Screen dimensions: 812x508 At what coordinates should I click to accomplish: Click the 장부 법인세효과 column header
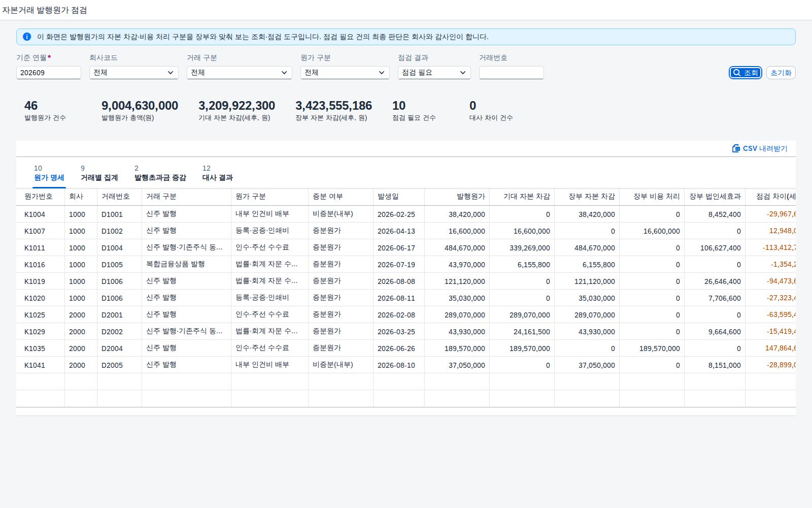[x=715, y=197]
